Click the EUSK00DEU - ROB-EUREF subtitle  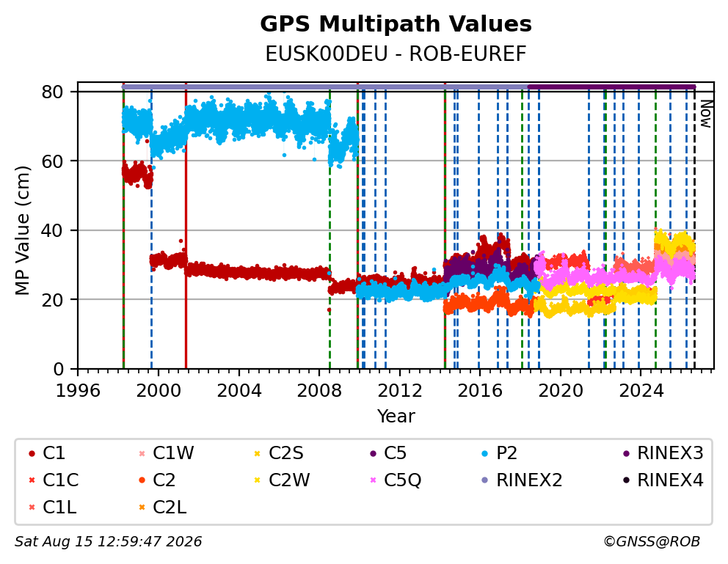(x=396, y=54)
